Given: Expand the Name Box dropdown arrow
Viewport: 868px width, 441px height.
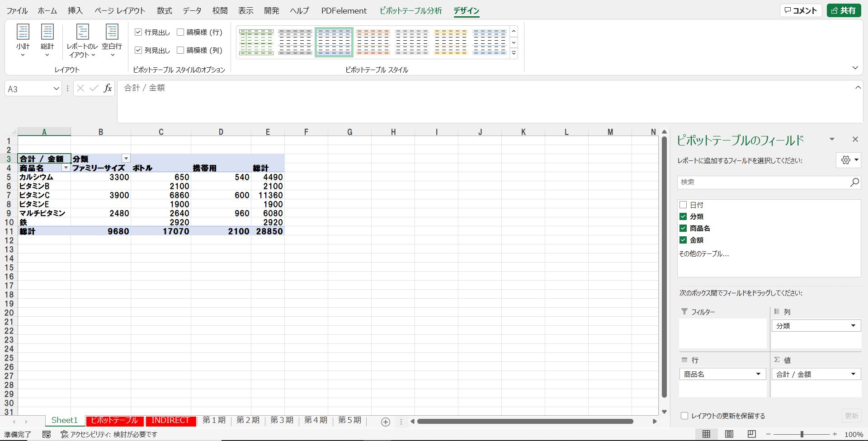Looking at the screenshot, I should click(x=56, y=89).
